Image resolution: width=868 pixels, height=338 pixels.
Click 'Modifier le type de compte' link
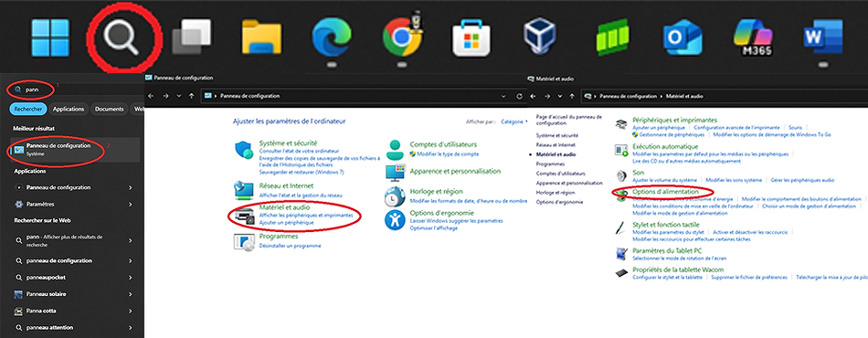point(448,153)
